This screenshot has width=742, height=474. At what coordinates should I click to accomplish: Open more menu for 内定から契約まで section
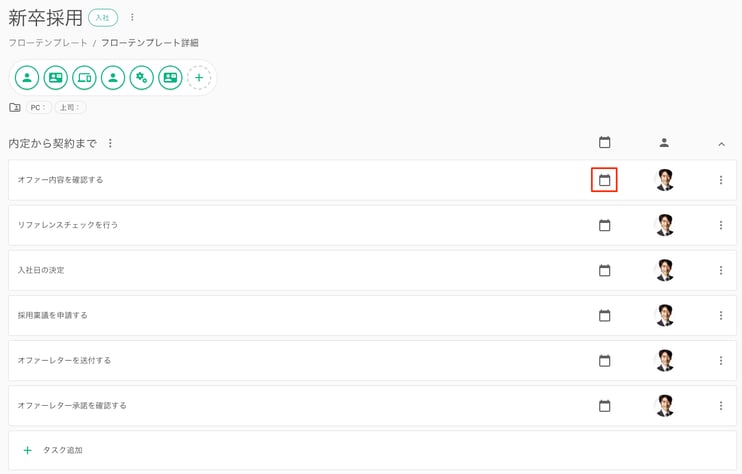[x=110, y=143]
